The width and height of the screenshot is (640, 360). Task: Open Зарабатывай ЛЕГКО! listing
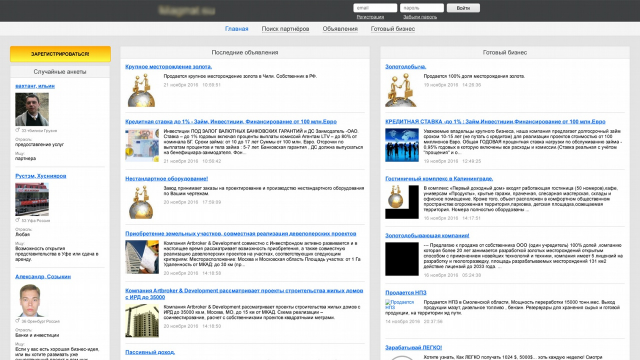click(x=413, y=348)
